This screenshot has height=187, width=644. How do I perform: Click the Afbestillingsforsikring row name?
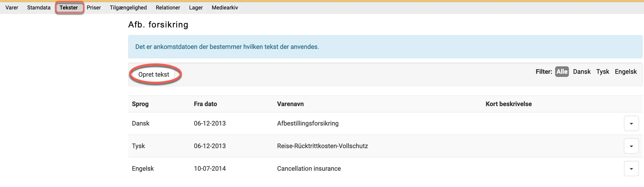coord(308,124)
